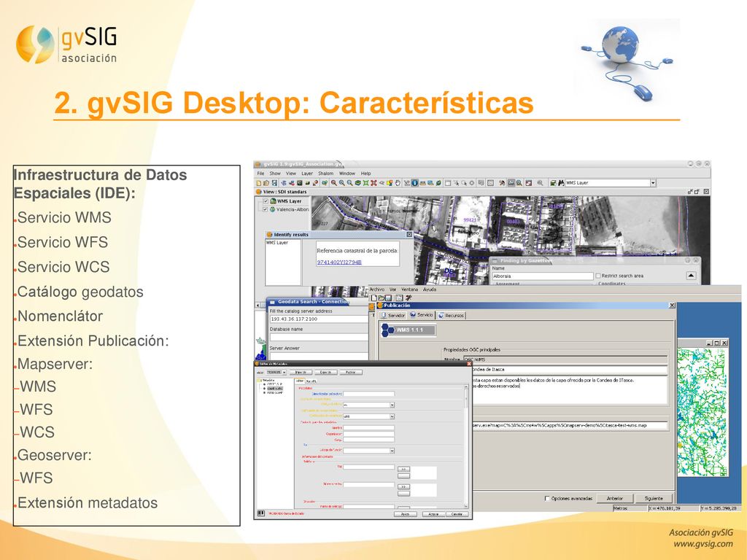The height and width of the screenshot is (560, 747).
Task: Click the new document icon in gvSIG toolbar
Action: 259,183
